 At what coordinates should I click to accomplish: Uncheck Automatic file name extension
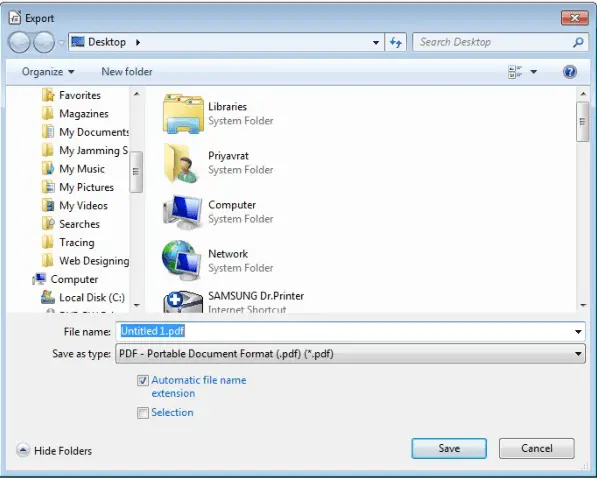tap(143, 380)
